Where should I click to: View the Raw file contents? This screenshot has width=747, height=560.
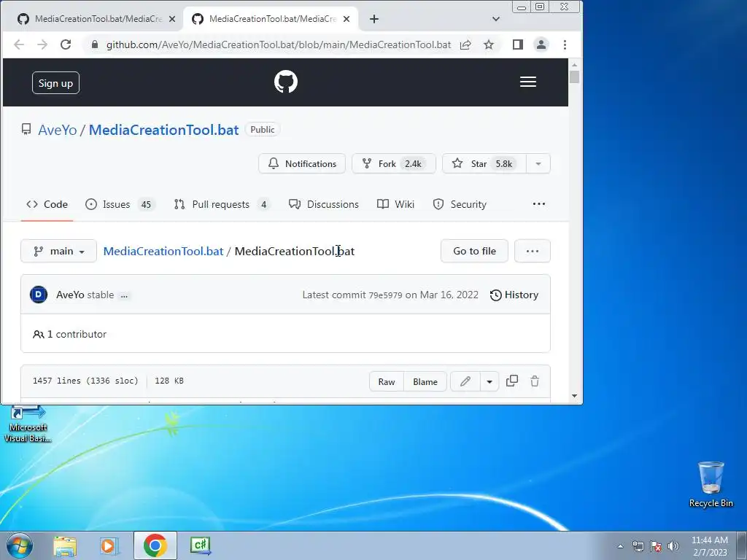pos(387,381)
